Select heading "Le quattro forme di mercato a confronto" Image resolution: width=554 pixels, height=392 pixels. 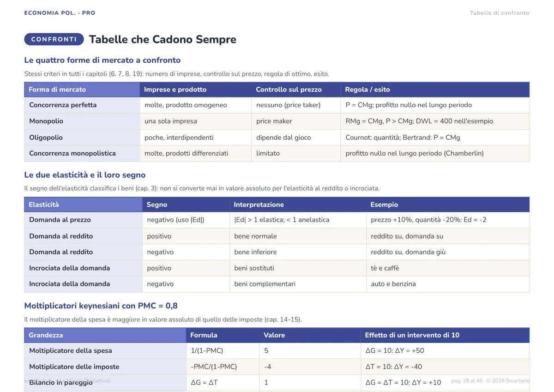pos(102,60)
